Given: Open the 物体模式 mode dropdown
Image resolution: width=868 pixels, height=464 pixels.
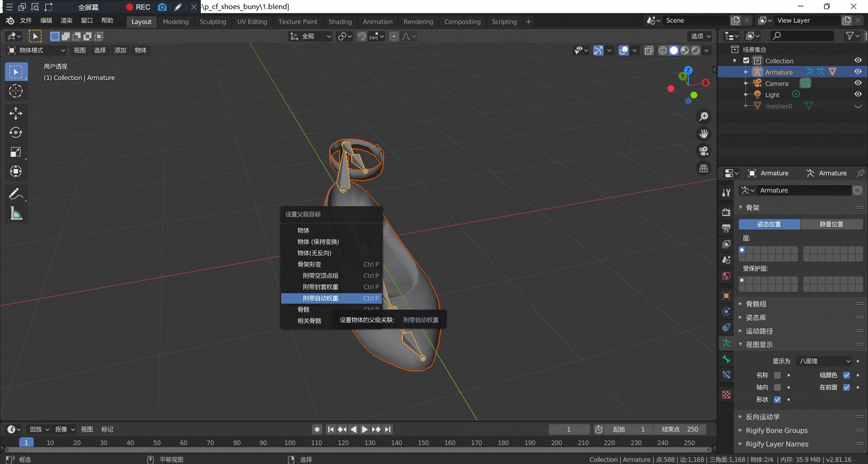Looking at the screenshot, I should 36,50.
